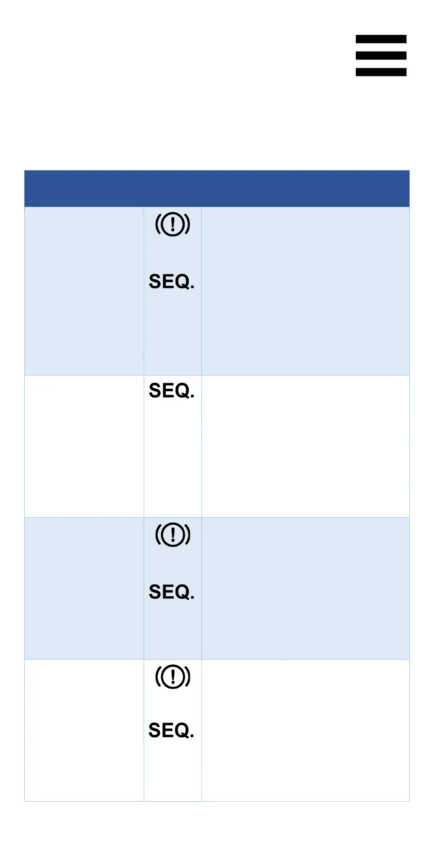Image resolution: width=434 pixels, height=868 pixels.
Task: Click the first row's empty left cell
Action: pyautogui.click(x=84, y=291)
